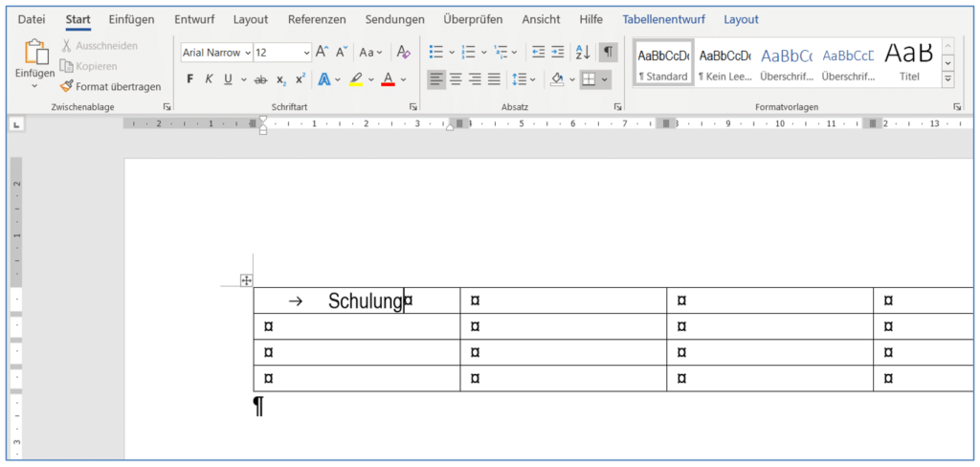Click the empty cell right of Schulung

[563, 300]
